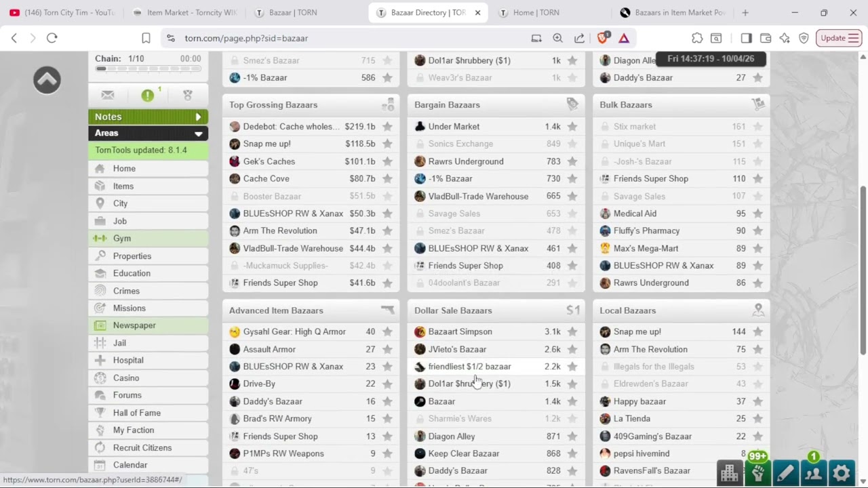The width and height of the screenshot is (868, 488).
Task: Open the settings gear in bottom bar
Action: pyautogui.click(x=842, y=473)
